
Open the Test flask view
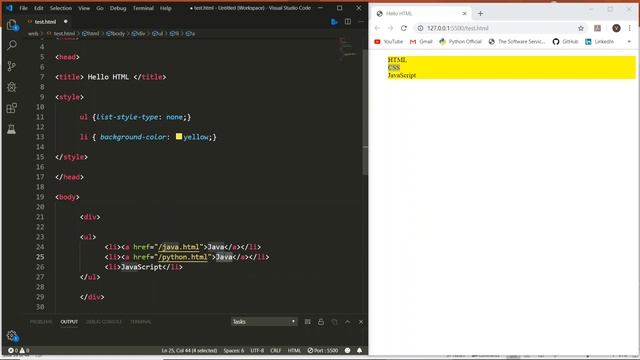(12, 129)
